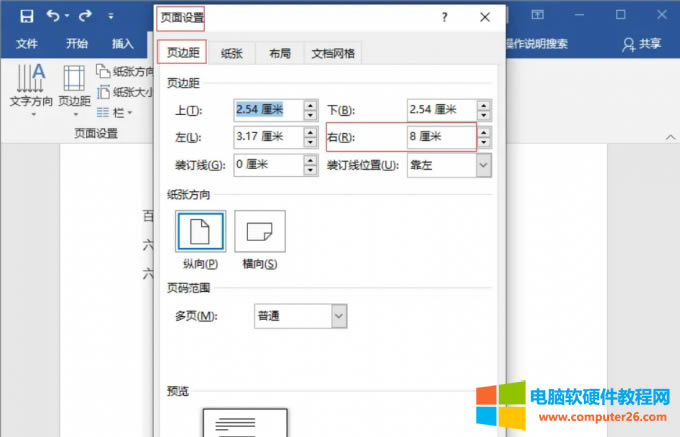
Task: Switch to the 纸张 tab
Action: pyautogui.click(x=231, y=54)
